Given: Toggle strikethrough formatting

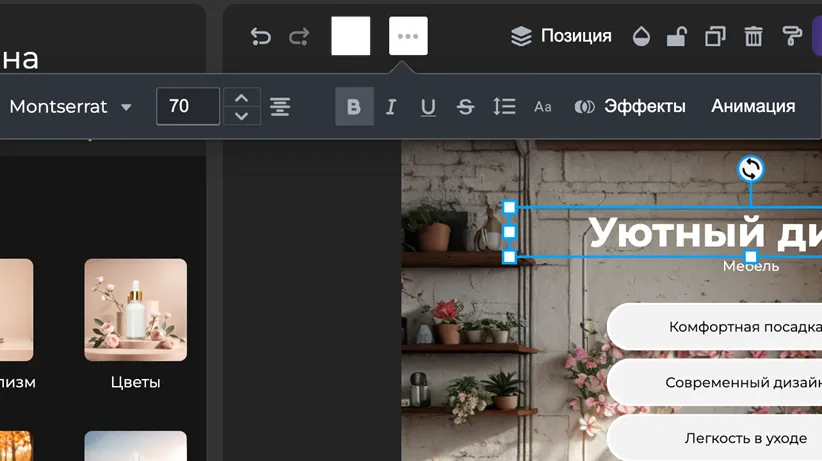Looking at the screenshot, I should [x=465, y=107].
